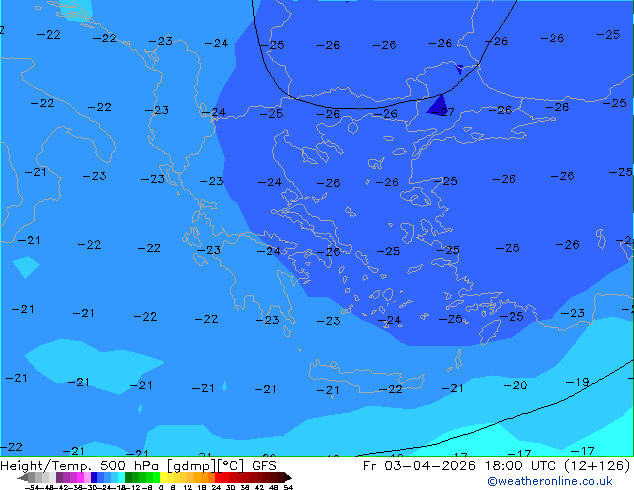Click the "54" legend scale label
The image size is (634, 490).
288,487
